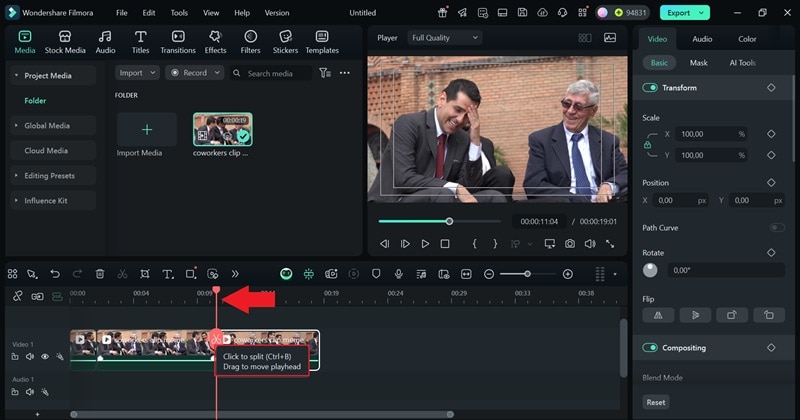Open the Import dropdown
Viewport: 800px width, 420px height.
[137, 73]
